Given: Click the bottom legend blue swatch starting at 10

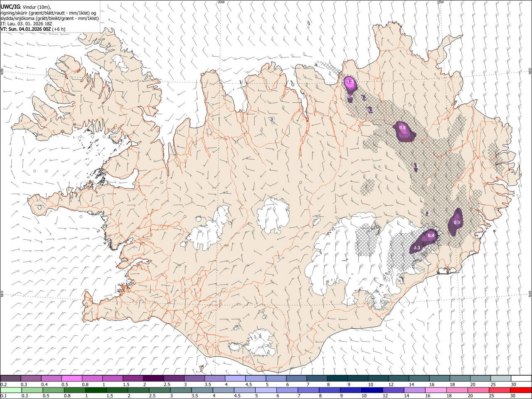Looking at the screenshot, I should [x=371, y=390].
